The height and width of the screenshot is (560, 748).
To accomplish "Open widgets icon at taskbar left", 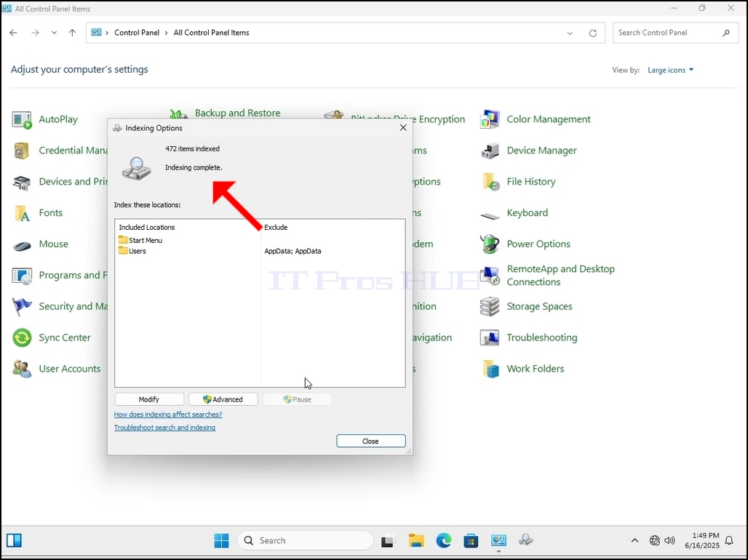I will 15,540.
